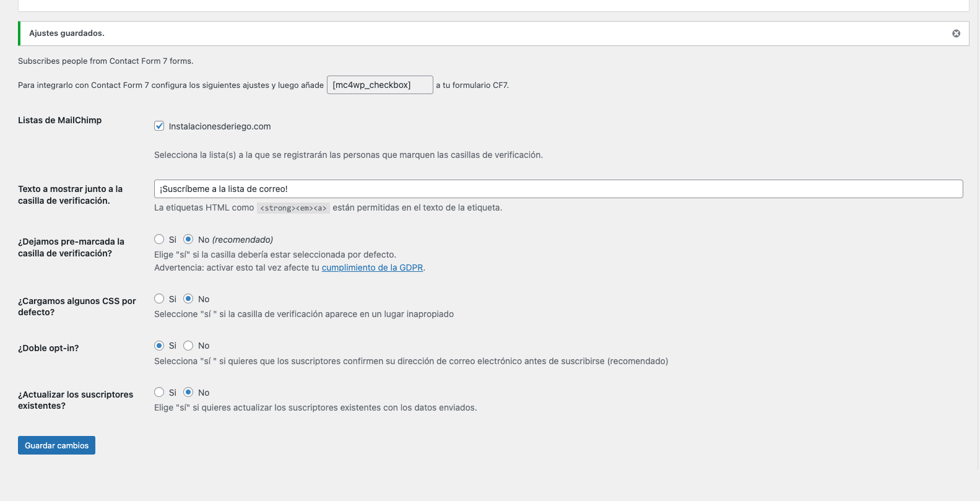Screen dimensions: 980x501
Task: Click the Guardar cambios button
Action: [56, 445]
